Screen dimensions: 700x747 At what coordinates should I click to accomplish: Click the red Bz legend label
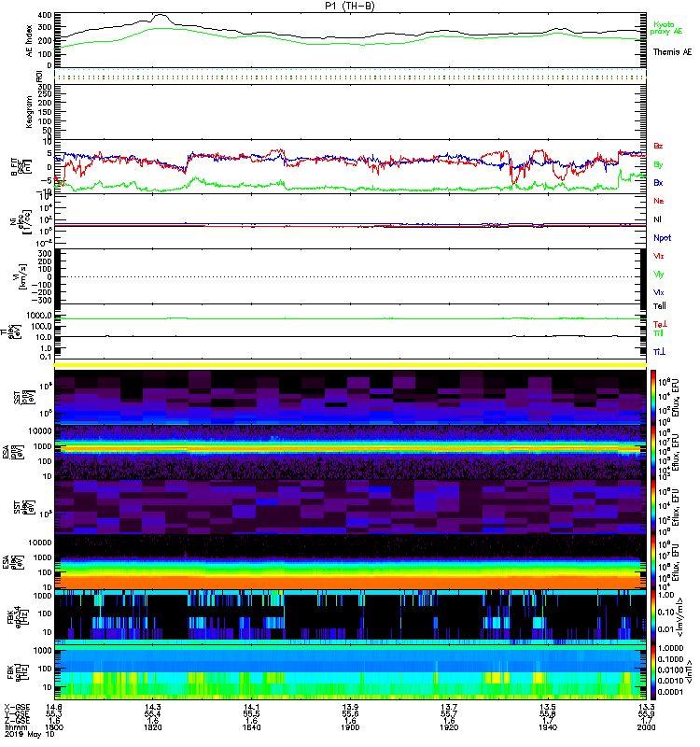pos(658,146)
